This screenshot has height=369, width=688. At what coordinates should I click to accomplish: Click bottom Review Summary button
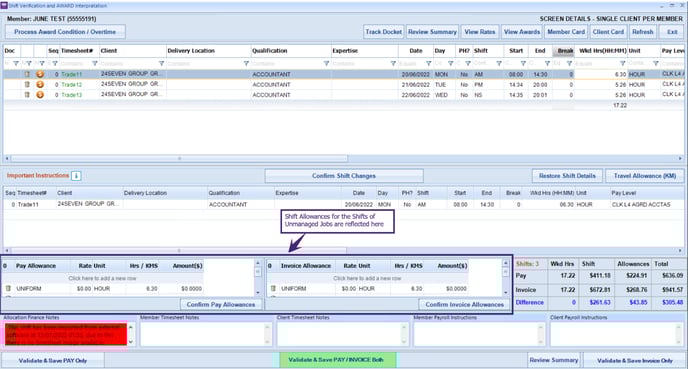554,360
